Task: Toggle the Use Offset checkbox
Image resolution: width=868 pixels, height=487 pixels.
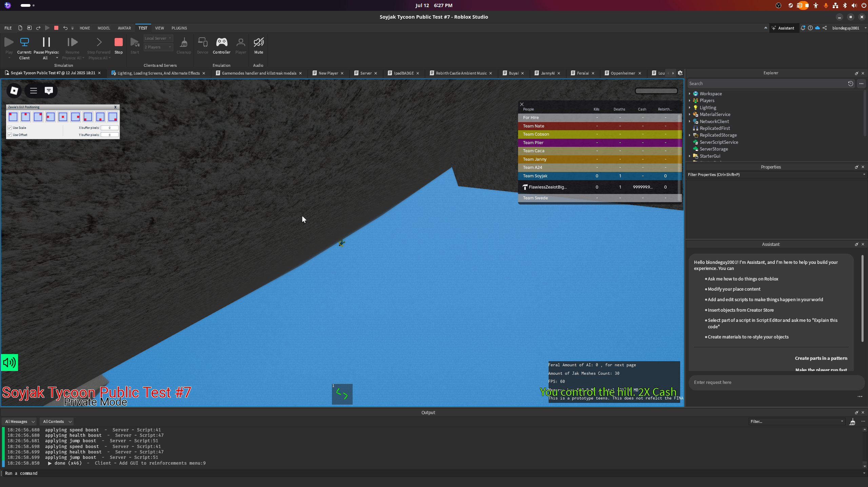Action: click(x=10, y=135)
